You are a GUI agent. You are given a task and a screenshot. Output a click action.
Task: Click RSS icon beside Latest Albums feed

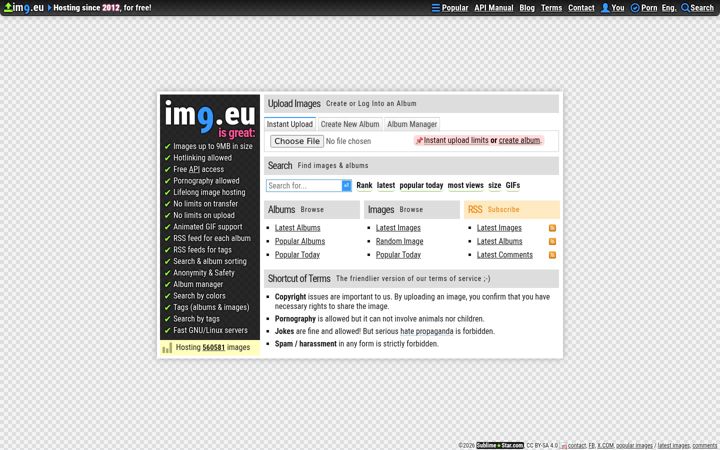[552, 241]
